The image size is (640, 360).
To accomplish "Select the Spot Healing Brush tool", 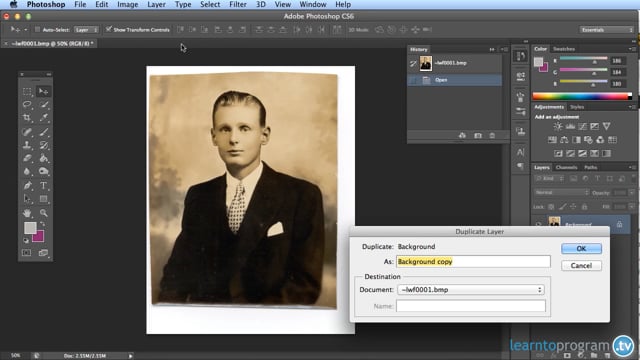I will pyautogui.click(x=27, y=132).
